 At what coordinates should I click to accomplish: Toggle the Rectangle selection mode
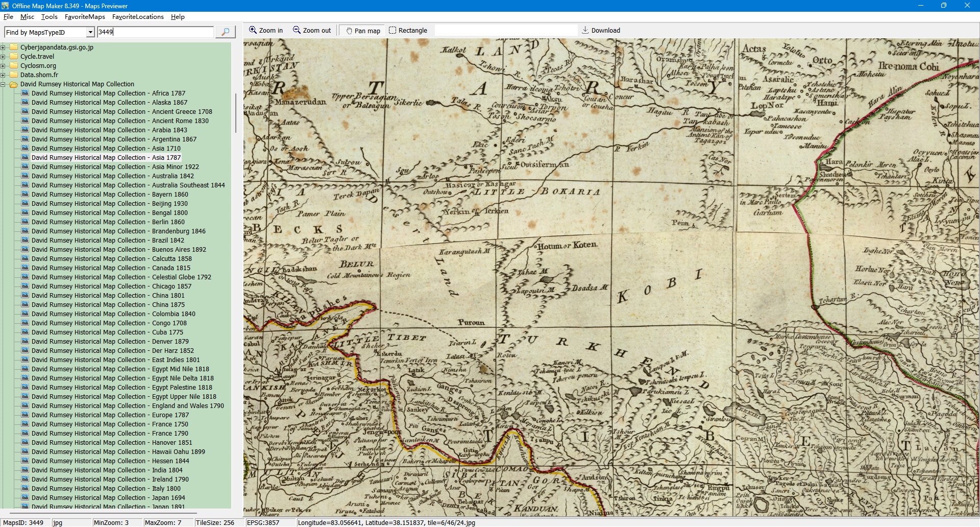pos(408,31)
